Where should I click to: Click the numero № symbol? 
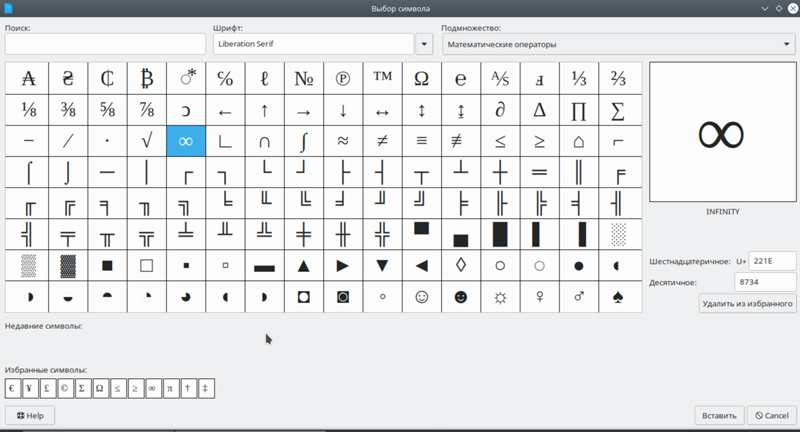[x=304, y=79]
